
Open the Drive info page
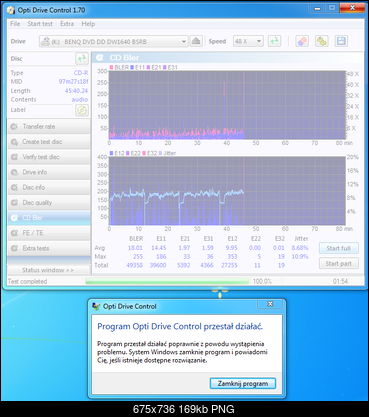point(49,172)
